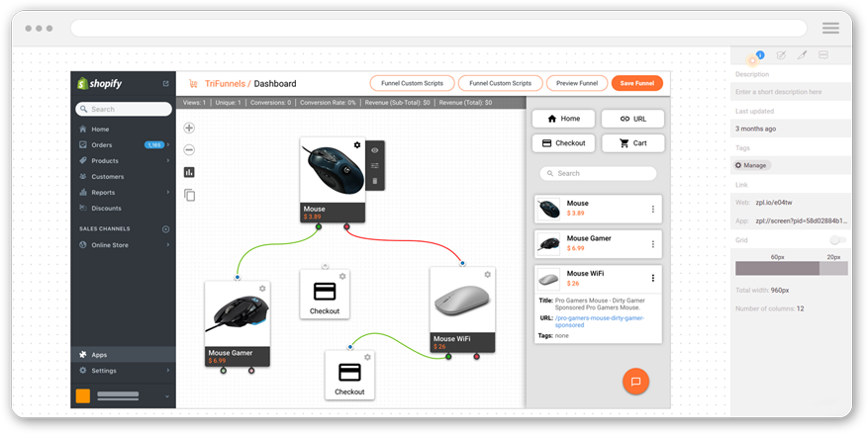Open gear settings on Mouse Gamer node
The width and height of the screenshot is (868, 434).
click(x=262, y=289)
